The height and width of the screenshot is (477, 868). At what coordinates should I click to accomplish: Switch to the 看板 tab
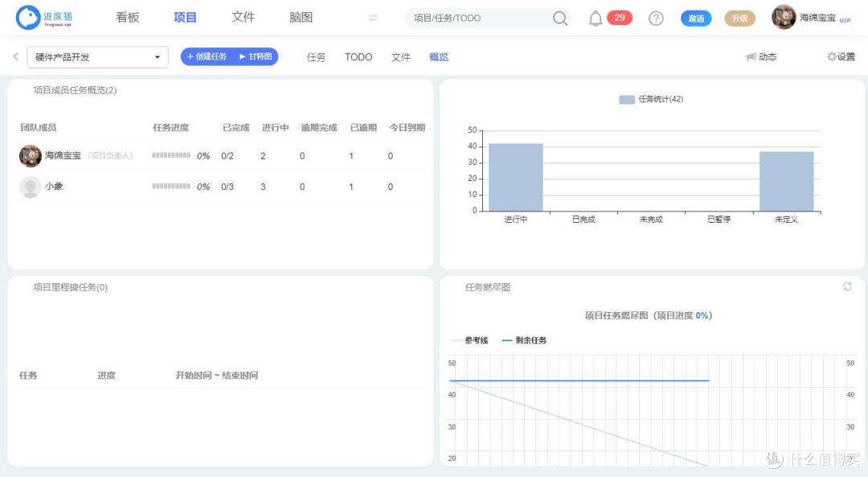(x=127, y=17)
